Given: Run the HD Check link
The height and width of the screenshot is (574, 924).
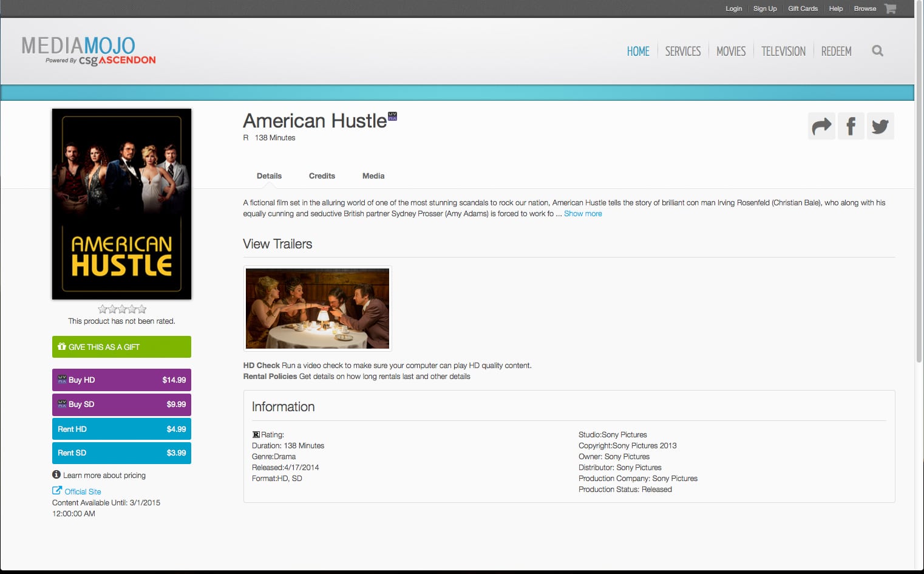Looking at the screenshot, I should tap(261, 366).
